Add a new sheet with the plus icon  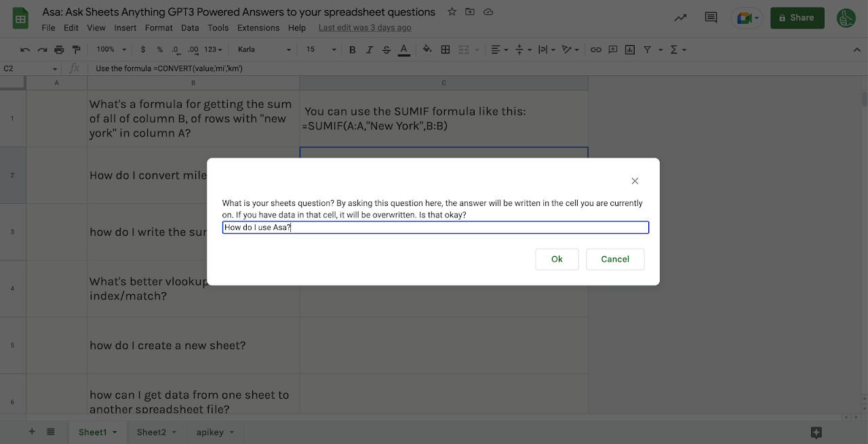tap(32, 432)
